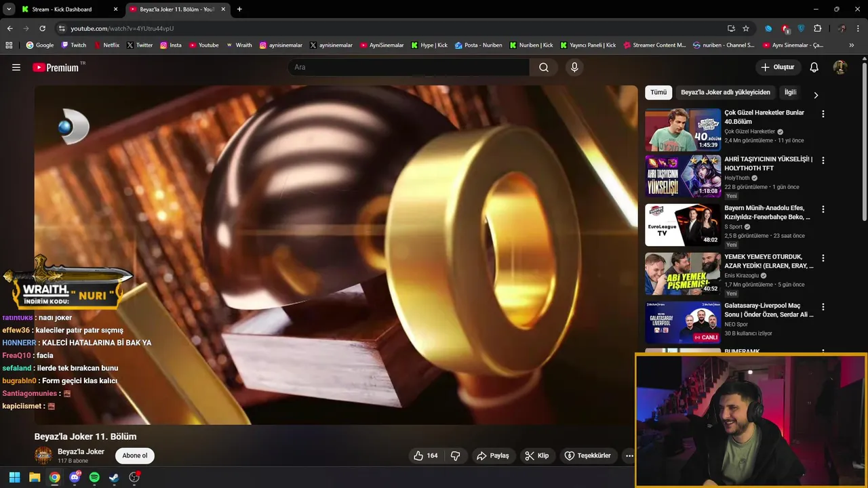Open the Oluştur create menu
868x488 pixels.
pos(778,67)
